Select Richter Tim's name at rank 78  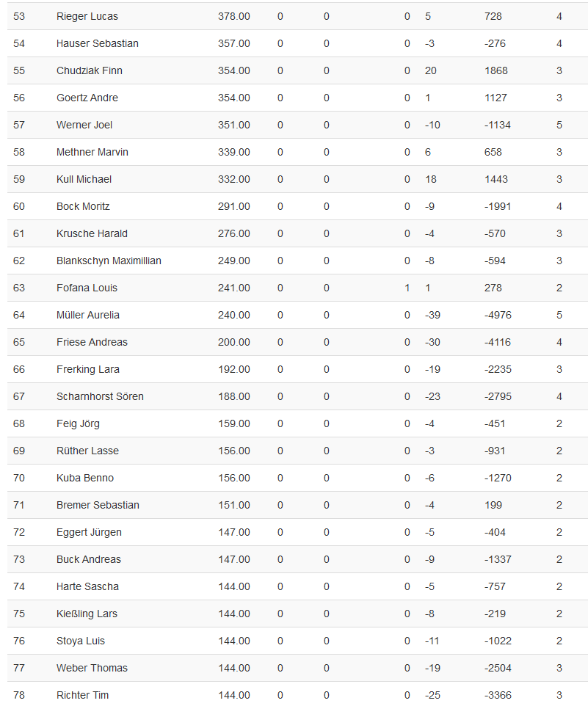83,695
